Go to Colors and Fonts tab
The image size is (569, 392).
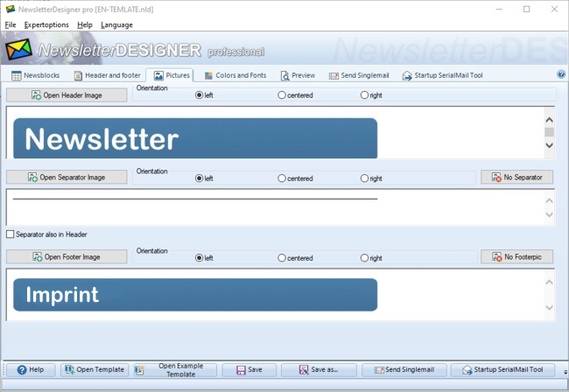[x=235, y=75]
